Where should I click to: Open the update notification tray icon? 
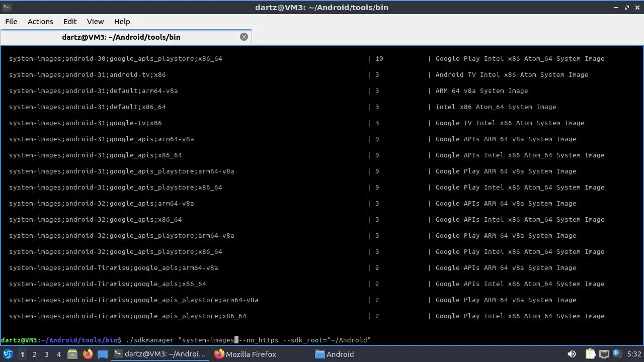click(616, 354)
